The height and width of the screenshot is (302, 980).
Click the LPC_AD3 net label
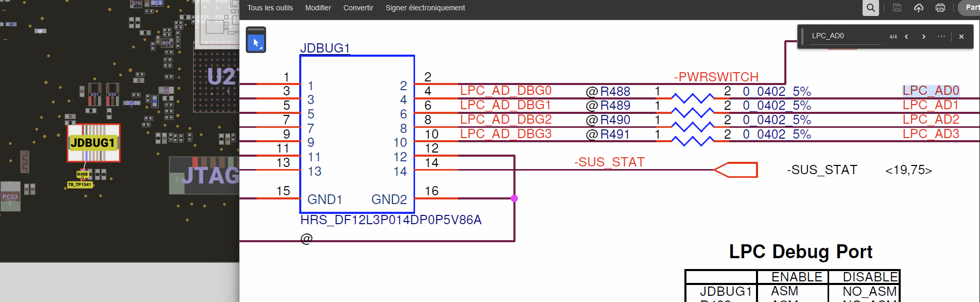point(931,134)
